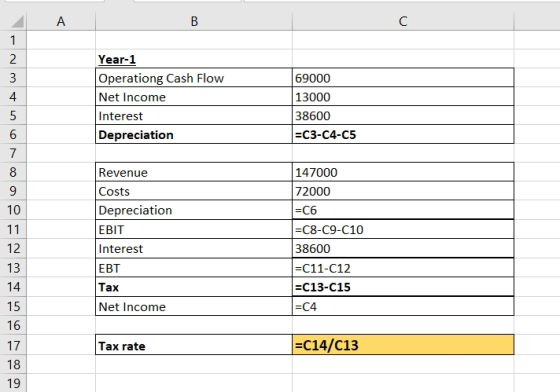
Task: Select the =C6 formula cell
Action: [x=403, y=210]
